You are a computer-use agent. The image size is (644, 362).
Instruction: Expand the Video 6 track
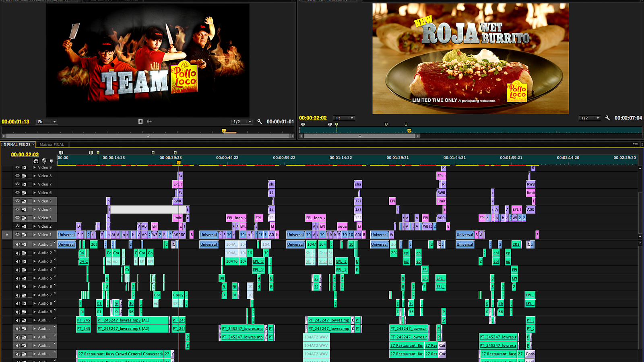[35, 193]
